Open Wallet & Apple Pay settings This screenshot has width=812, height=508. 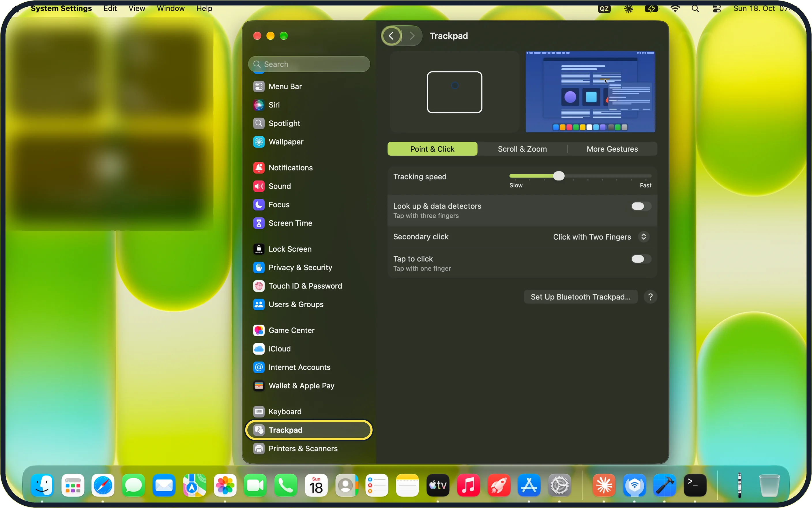309,386
